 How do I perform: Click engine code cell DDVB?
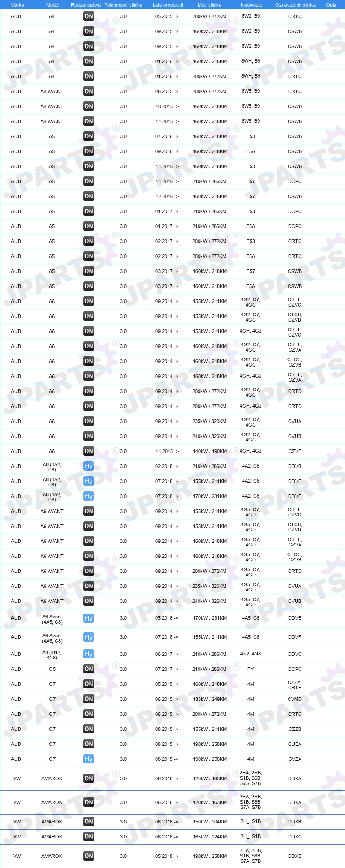(x=295, y=466)
